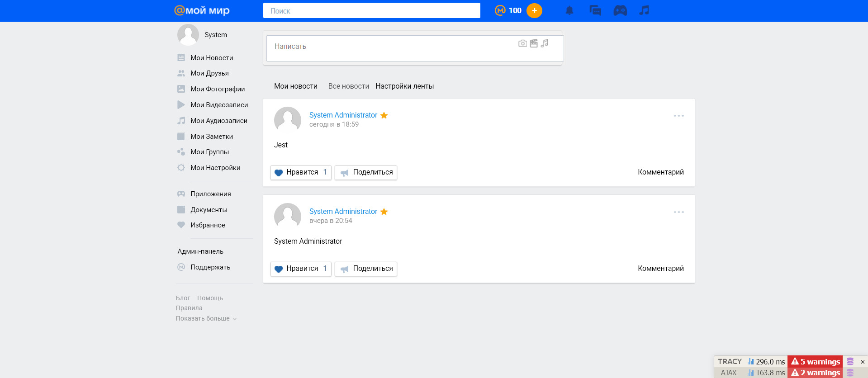Screen dimensions: 868x378
Task: Open the Блог footer link
Action: point(183,298)
